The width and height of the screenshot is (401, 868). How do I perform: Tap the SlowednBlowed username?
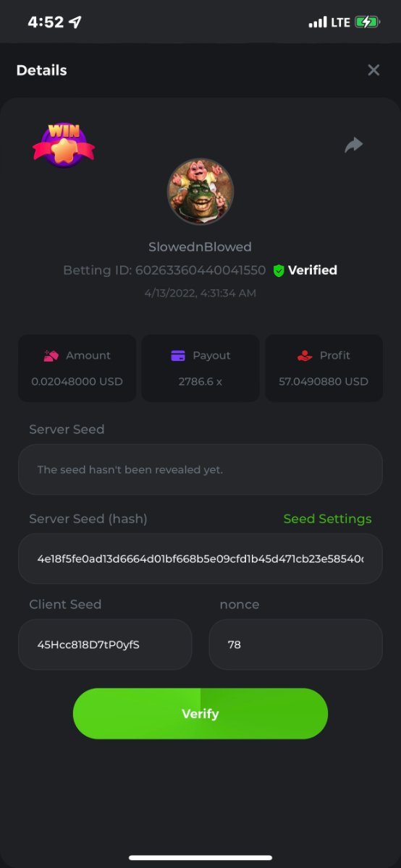[200, 247]
